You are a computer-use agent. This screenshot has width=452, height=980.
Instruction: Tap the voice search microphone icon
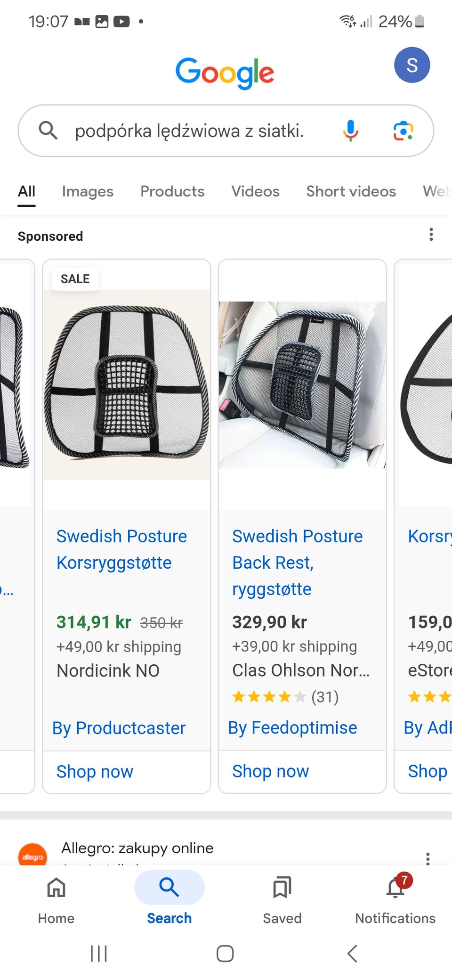click(350, 131)
